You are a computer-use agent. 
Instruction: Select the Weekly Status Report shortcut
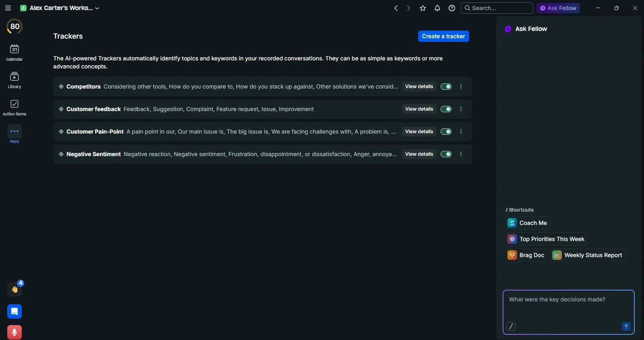(x=588, y=255)
